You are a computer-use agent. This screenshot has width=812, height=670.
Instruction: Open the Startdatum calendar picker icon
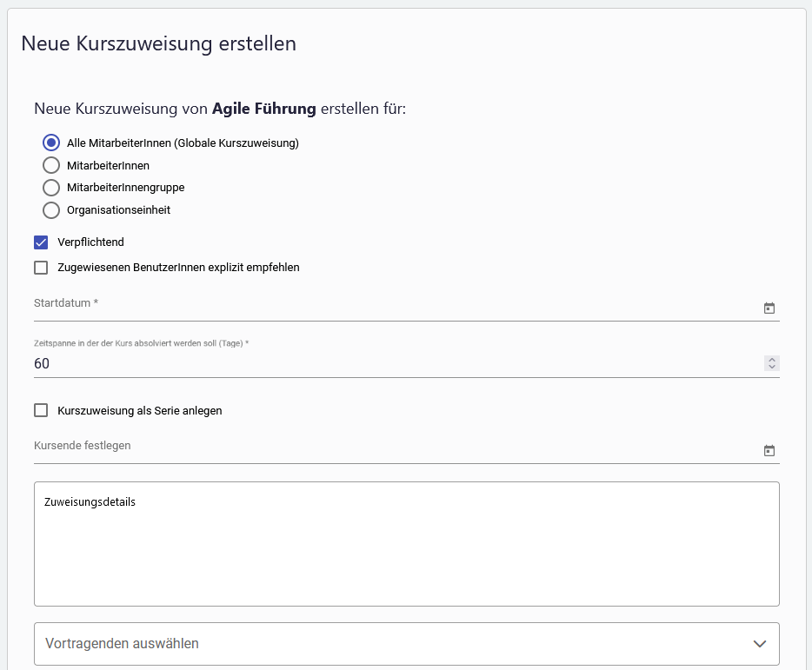tap(769, 308)
